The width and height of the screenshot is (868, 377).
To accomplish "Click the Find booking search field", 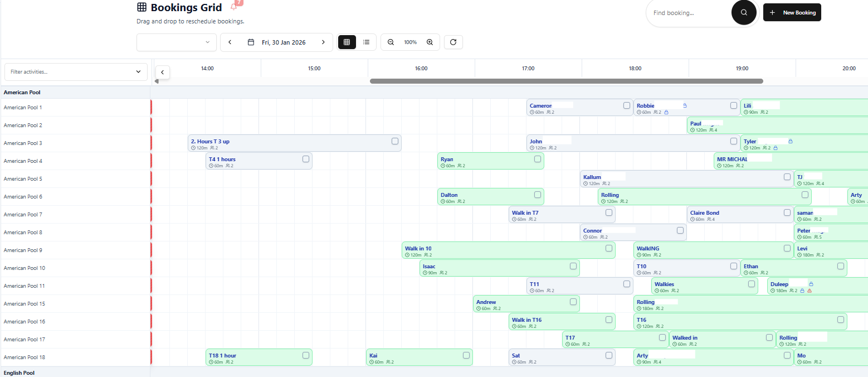I will pyautogui.click(x=690, y=13).
